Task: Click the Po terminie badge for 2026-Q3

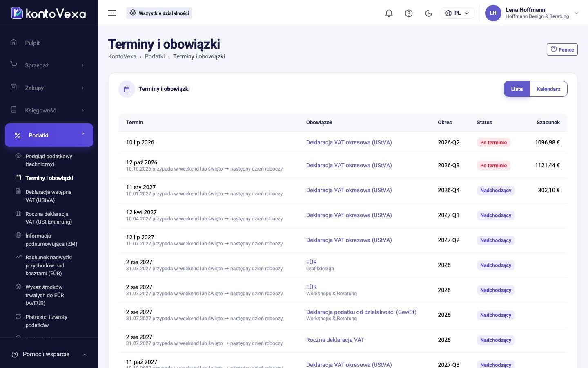Action: [493, 166]
